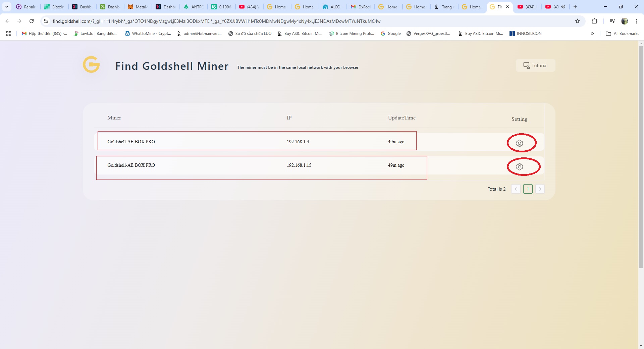Open the Chrome apps grid icon
Screen dimensions: 644x349
[x=9, y=34]
